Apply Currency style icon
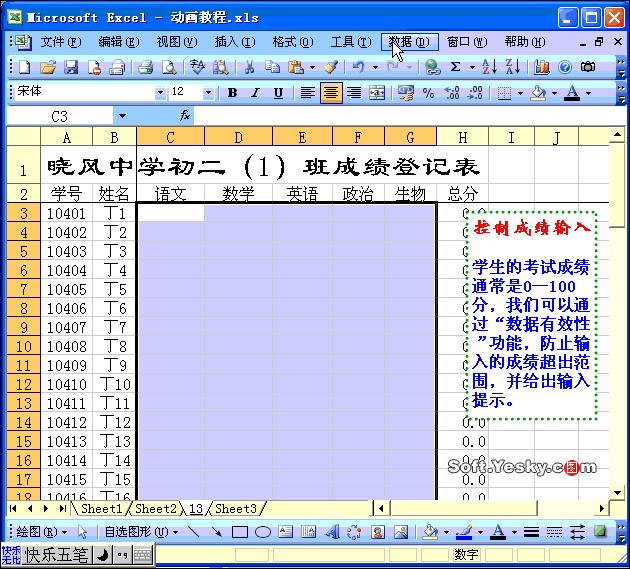The width and height of the screenshot is (630, 569). coord(405,93)
